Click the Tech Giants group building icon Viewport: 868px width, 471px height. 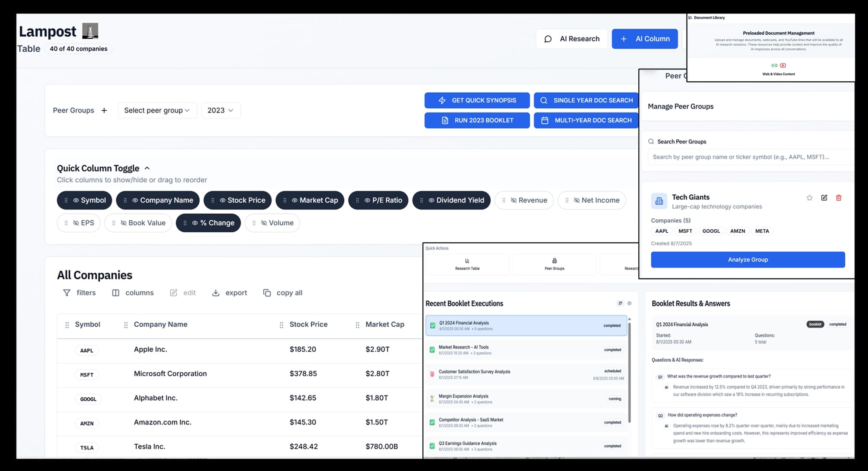pyautogui.click(x=659, y=201)
